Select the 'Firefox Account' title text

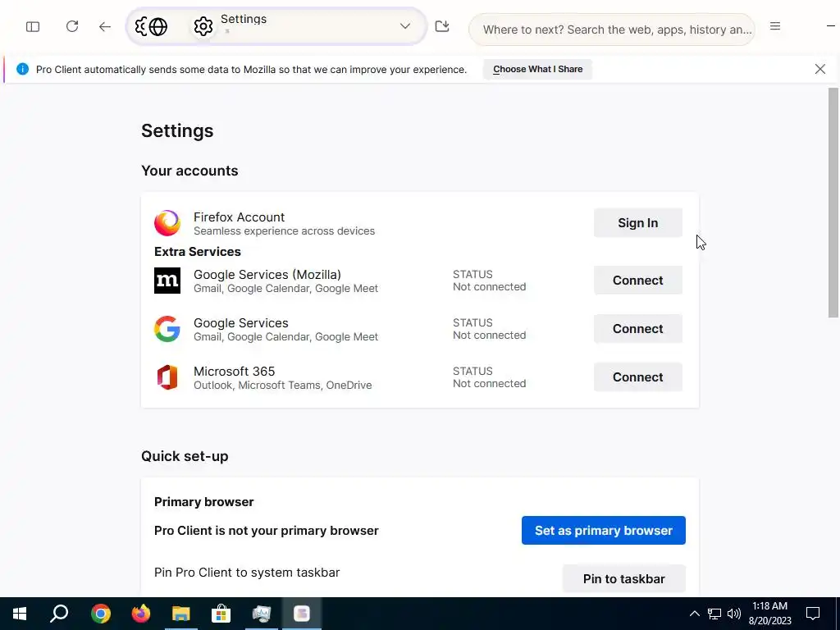239,217
